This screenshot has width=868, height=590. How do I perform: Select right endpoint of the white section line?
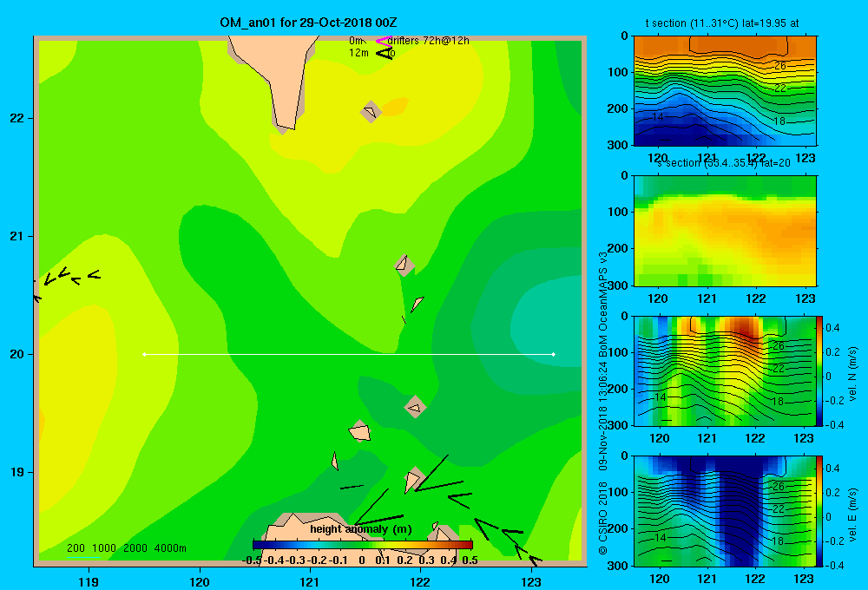coord(554,354)
